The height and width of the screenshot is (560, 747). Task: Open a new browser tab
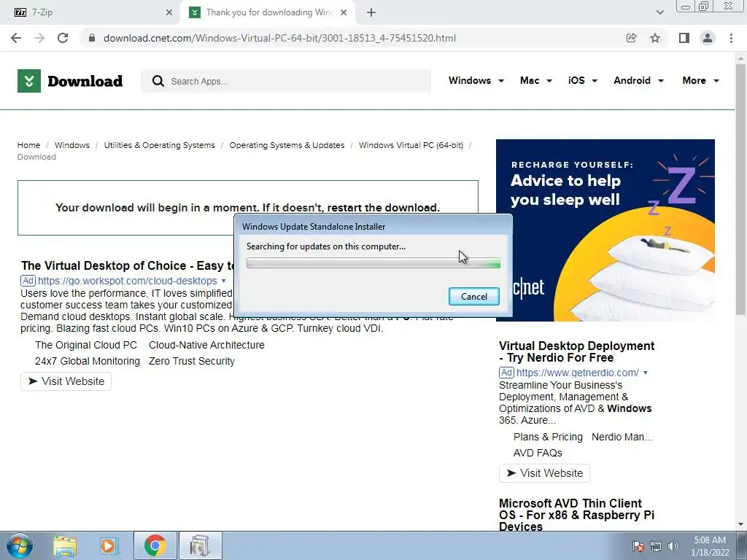tap(371, 13)
